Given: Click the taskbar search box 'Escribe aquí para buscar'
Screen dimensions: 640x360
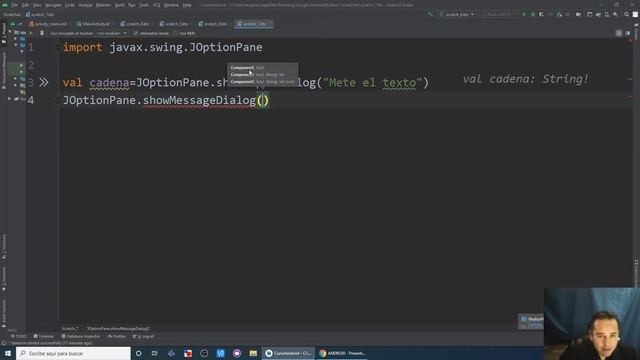Looking at the screenshot, I should pos(73,353).
